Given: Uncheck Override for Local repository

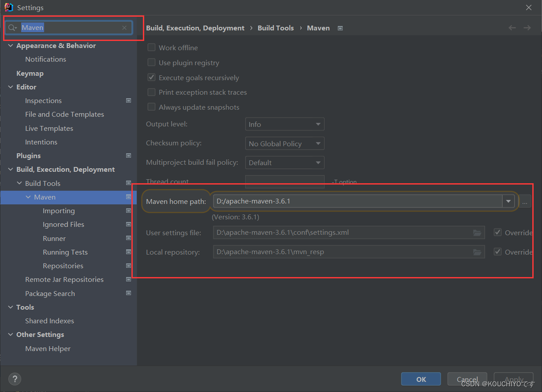Looking at the screenshot, I should [x=498, y=252].
